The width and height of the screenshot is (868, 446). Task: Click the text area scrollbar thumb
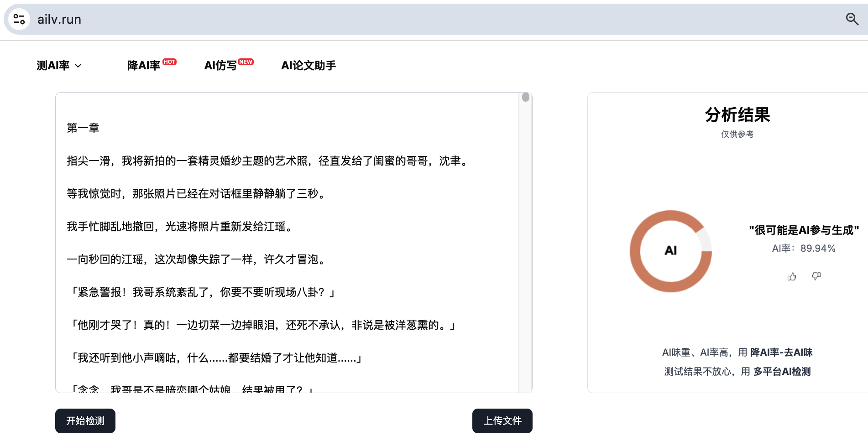(x=526, y=97)
